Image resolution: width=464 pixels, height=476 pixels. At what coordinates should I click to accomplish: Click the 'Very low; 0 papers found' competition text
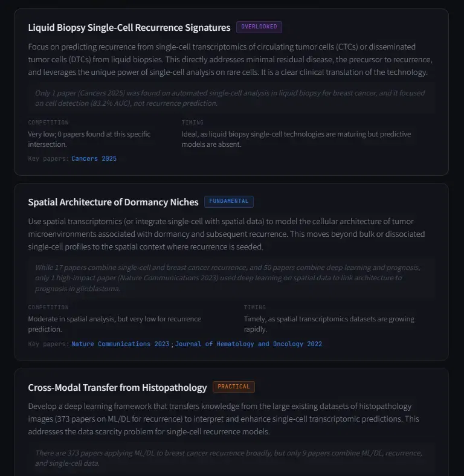pos(89,139)
